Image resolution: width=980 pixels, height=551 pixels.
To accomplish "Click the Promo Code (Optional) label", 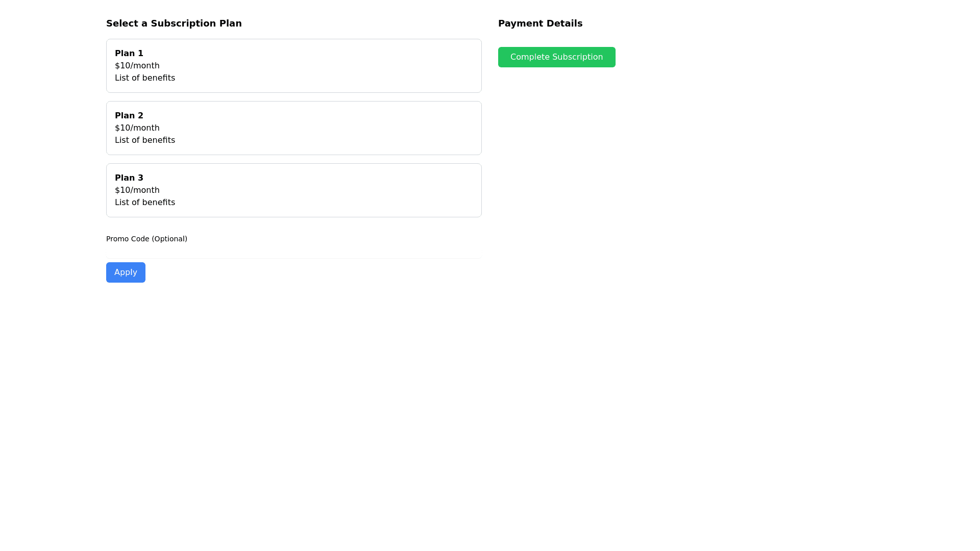I will [146, 239].
